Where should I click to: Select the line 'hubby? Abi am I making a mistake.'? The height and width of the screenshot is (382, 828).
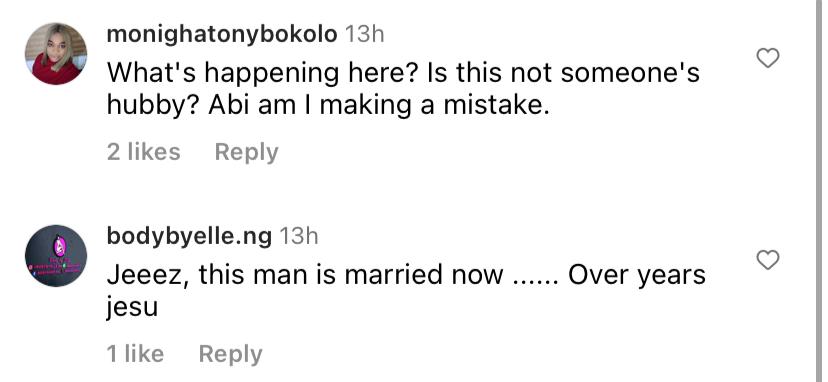pyautogui.click(x=328, y=106)
